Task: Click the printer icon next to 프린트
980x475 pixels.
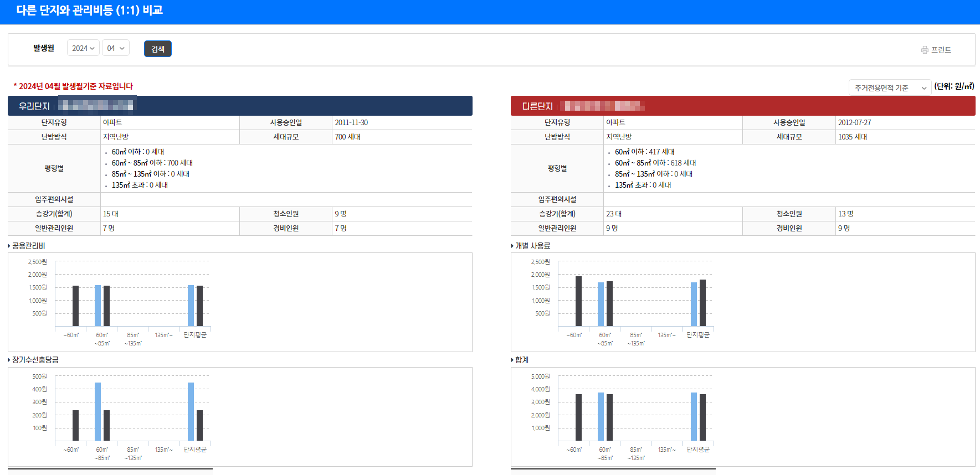Action: click(x=925, y=50)
